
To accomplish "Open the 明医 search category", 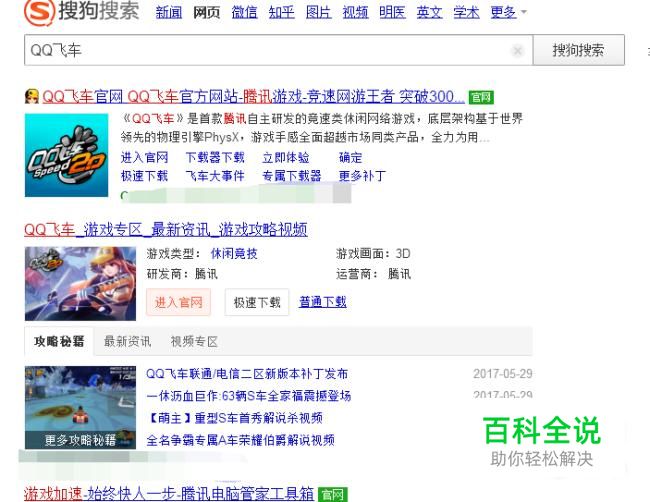I will pyautogui.click(x=392, y=12).
